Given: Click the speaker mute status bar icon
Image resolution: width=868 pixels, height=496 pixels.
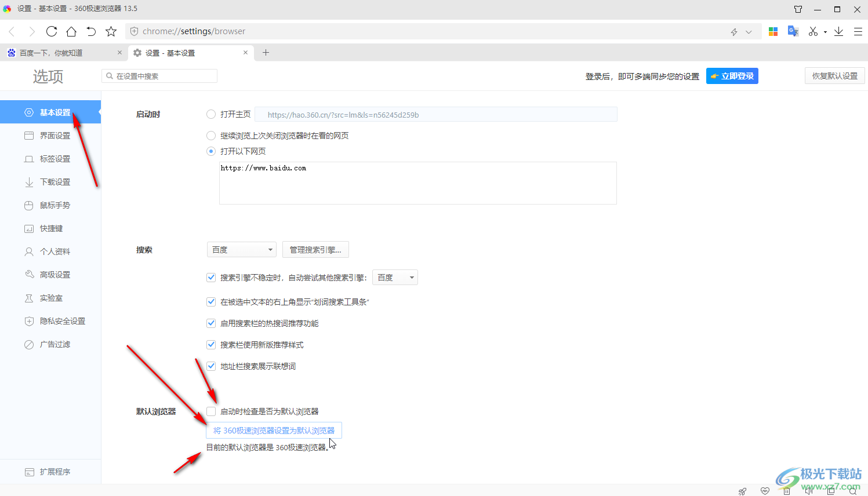Looking at the screenshot, I should tap(809, 491).
